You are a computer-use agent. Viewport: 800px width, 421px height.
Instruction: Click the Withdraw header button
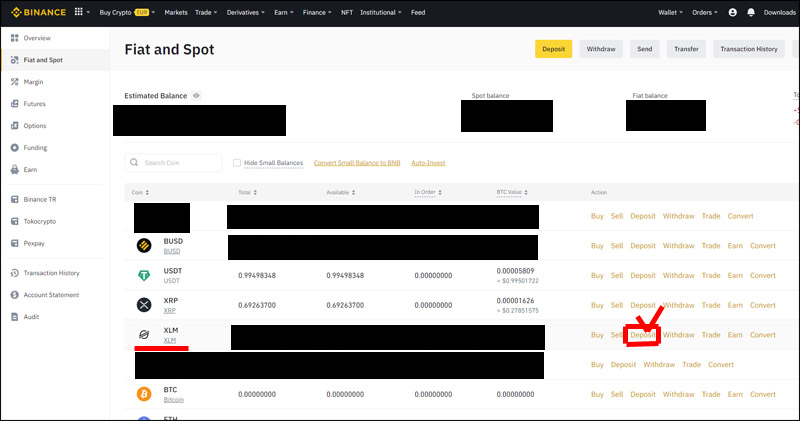601,49
